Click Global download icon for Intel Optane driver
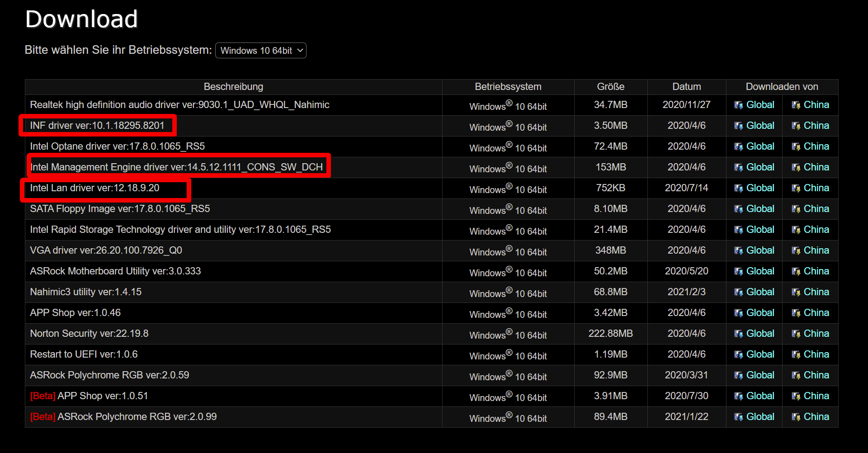The height and width of the screenshot is (453, 868). [738, 146]
